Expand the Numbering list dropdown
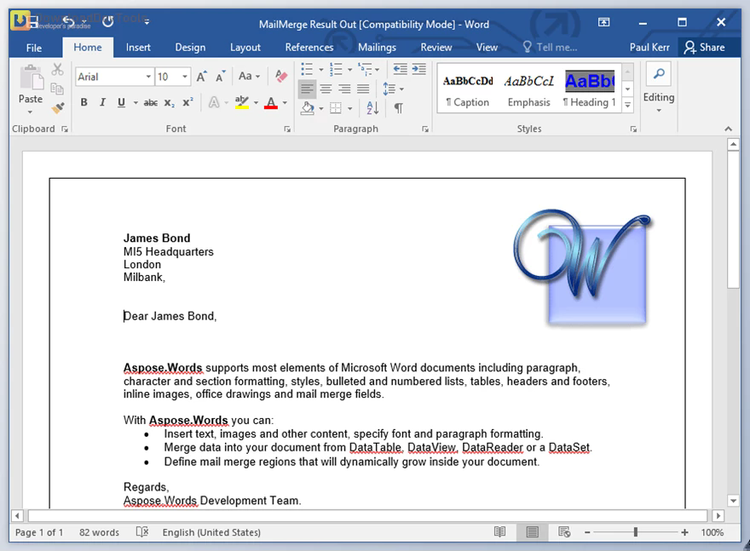Image resolution: width=750 pixels, height=551 pixels. coord(350,70)
